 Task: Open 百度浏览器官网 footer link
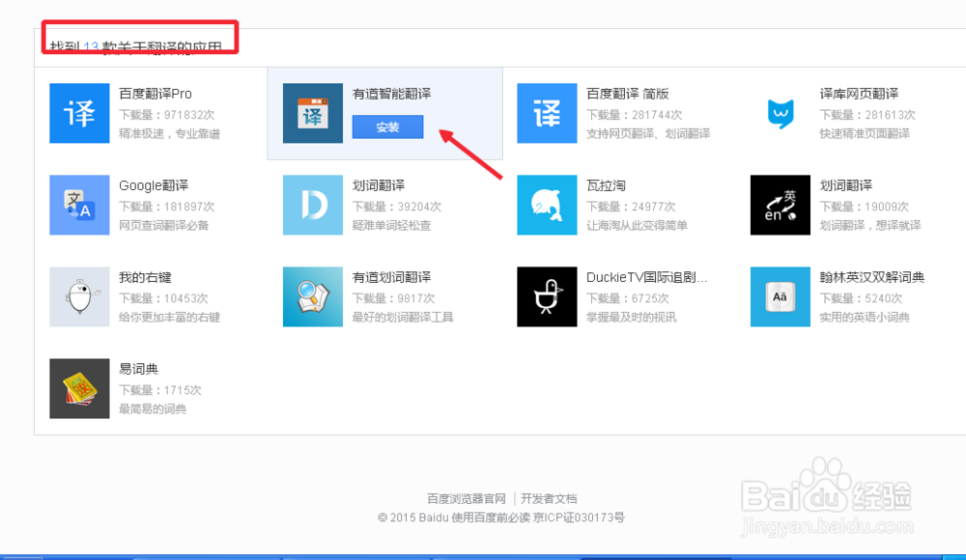pyautogui.click(x=467, y=498)
